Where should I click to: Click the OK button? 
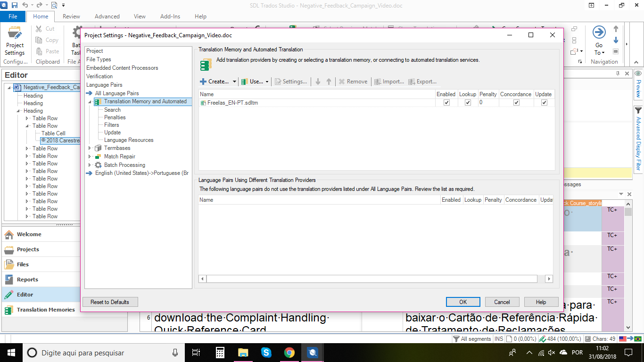tap(463, 302)
